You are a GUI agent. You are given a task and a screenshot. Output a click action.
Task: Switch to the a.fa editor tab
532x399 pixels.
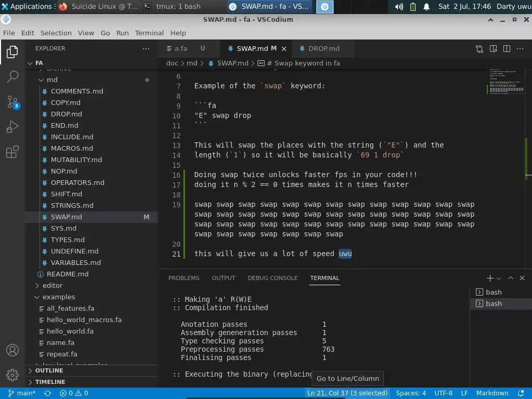(189, 49)
